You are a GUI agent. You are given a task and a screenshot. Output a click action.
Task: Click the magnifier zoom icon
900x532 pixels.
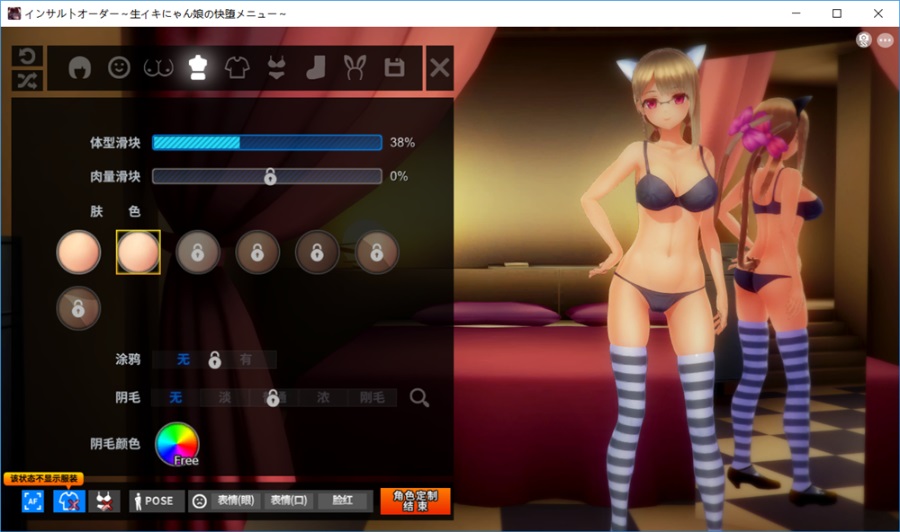pos(419,397)
